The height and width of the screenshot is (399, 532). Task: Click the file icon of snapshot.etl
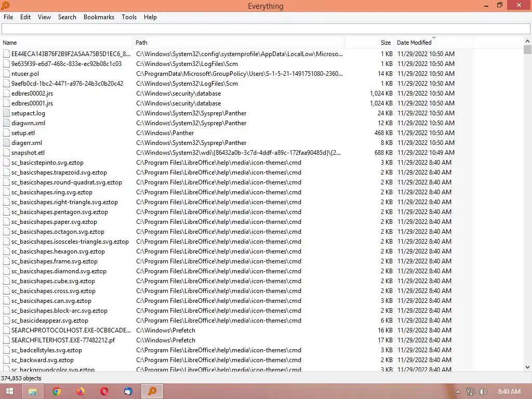tap(6, 152)
